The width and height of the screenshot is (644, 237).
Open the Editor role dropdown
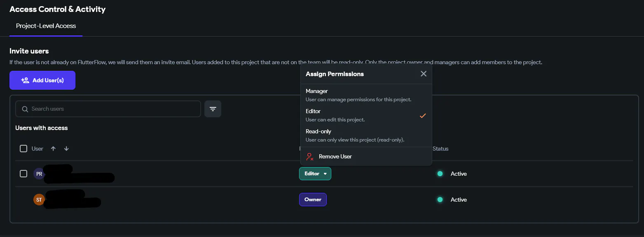pyautogui.click(x=315, y=174)
